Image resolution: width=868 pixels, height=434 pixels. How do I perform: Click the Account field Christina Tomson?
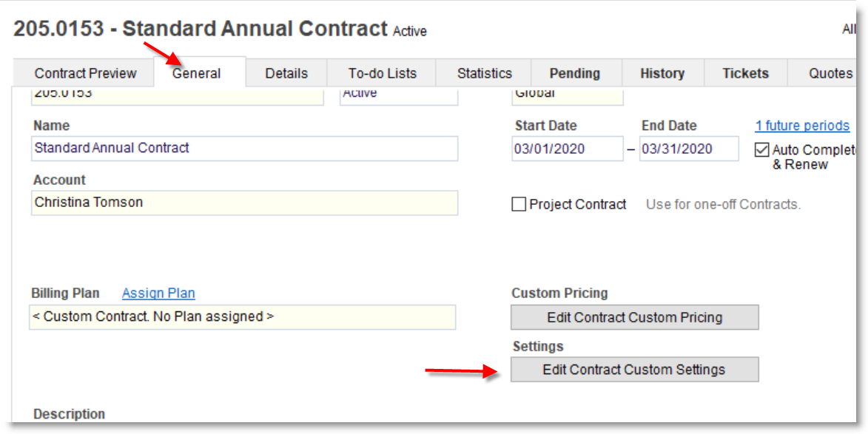(x=244, y=203)
